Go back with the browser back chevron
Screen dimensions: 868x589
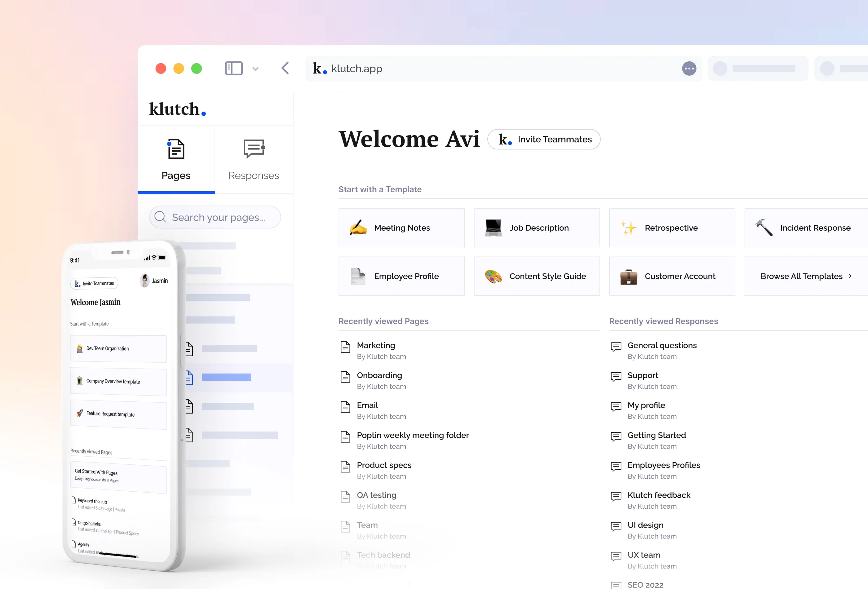pyautogui.click(x=285, y=68)
